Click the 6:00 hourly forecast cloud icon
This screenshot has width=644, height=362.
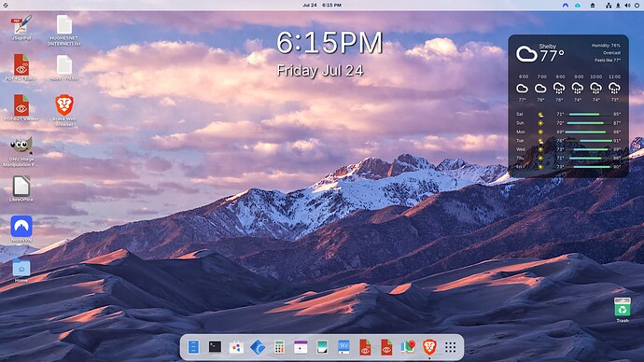point(522,89)
